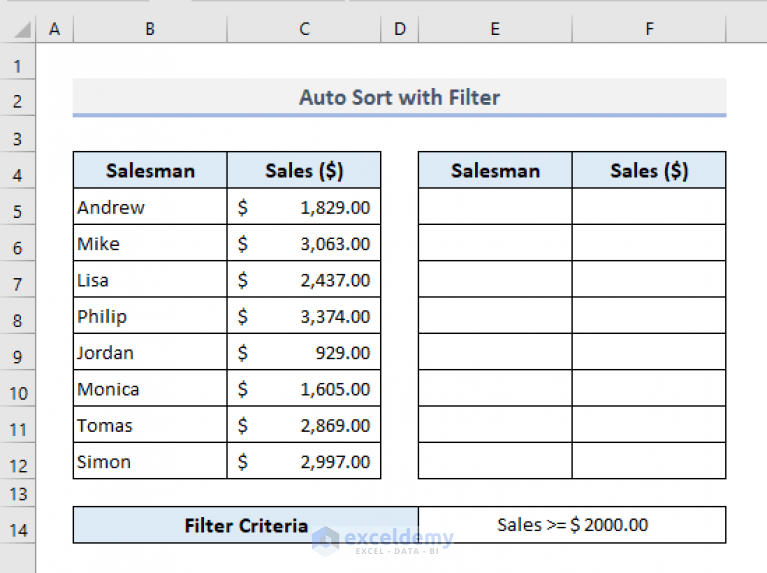
Task: Click the left table's Sales ($) header cell
Action: coord(304,170)
